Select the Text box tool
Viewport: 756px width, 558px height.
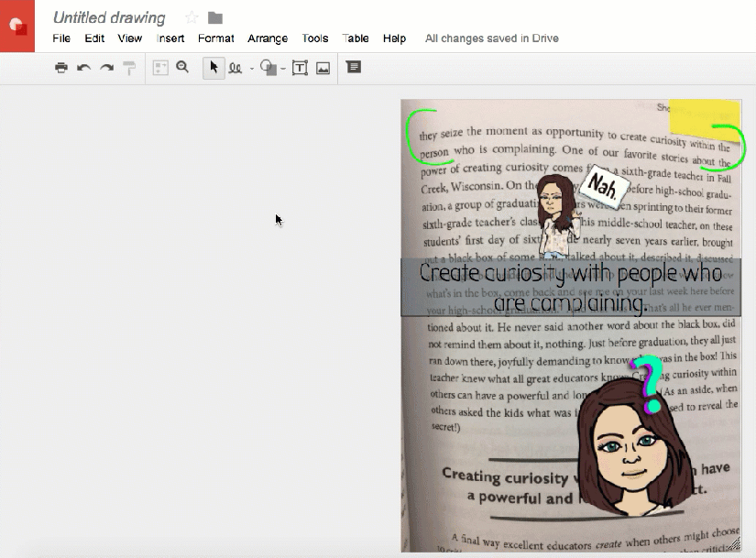tap(300, 68)
